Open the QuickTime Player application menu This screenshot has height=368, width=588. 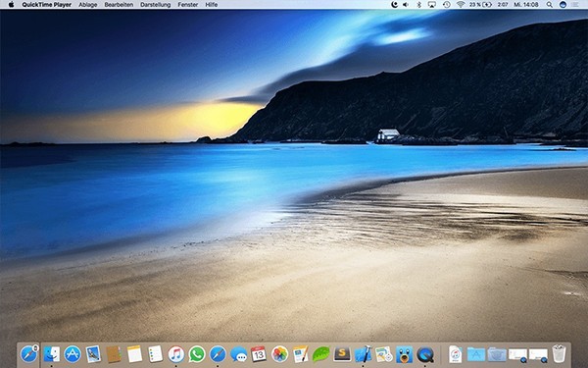coord(46,5)
